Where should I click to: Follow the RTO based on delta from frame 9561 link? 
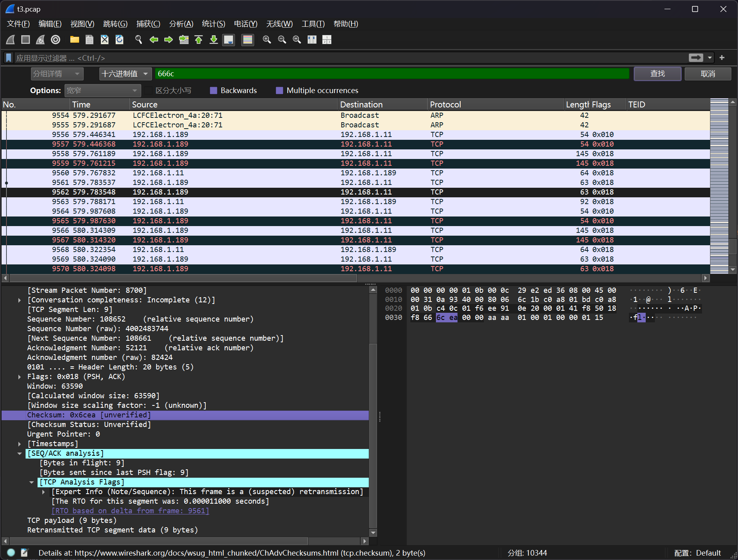[130, 511]
